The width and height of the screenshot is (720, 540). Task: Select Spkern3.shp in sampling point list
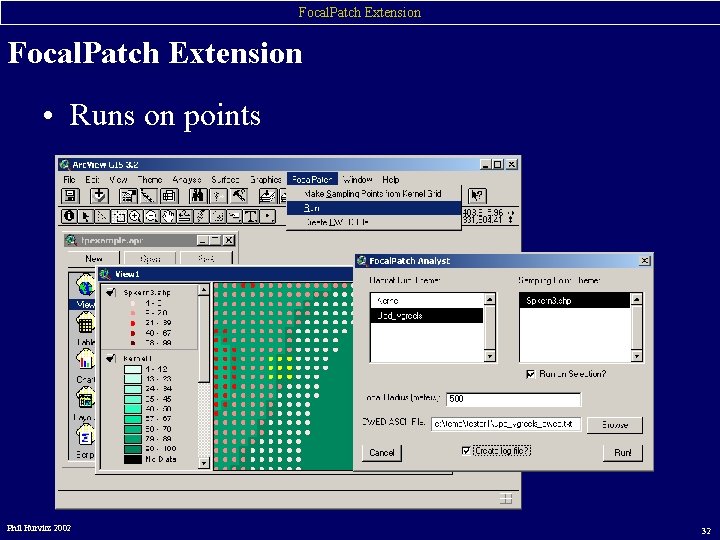coord(575,301)
